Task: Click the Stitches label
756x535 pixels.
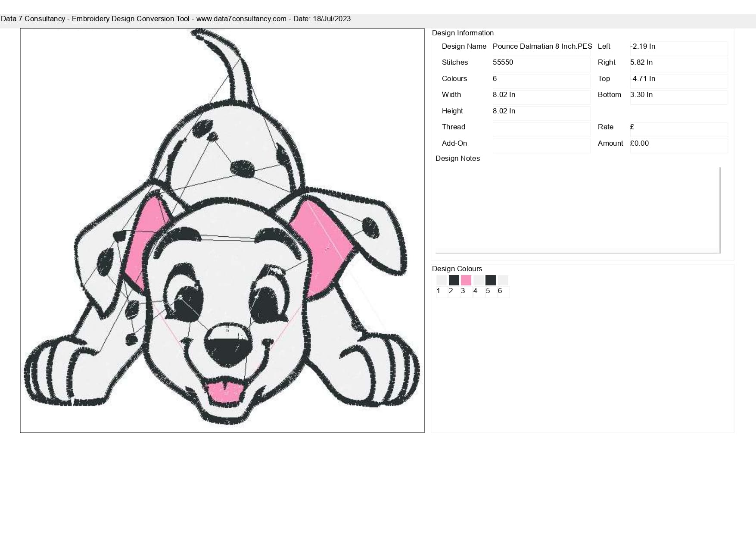Action: click(x=455, y=62)
